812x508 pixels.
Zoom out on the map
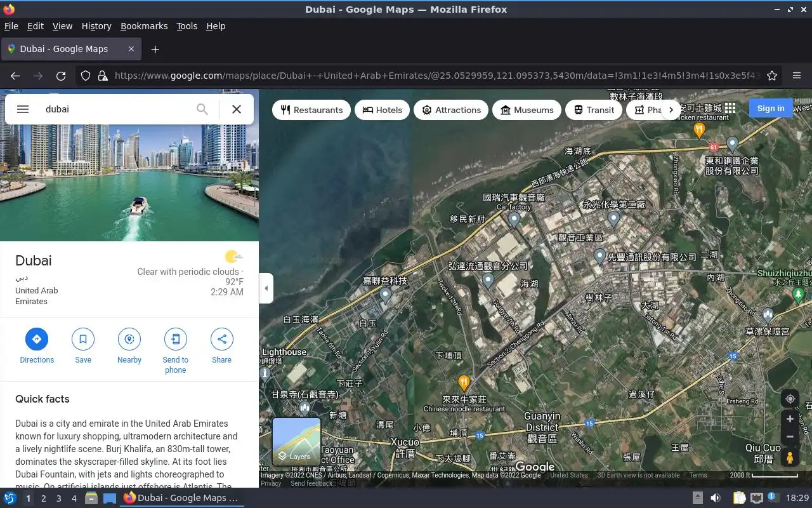click(790, 437)
